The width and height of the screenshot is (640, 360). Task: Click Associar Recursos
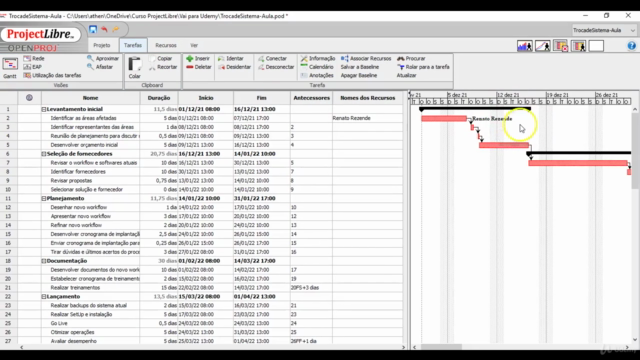[366, 58]
